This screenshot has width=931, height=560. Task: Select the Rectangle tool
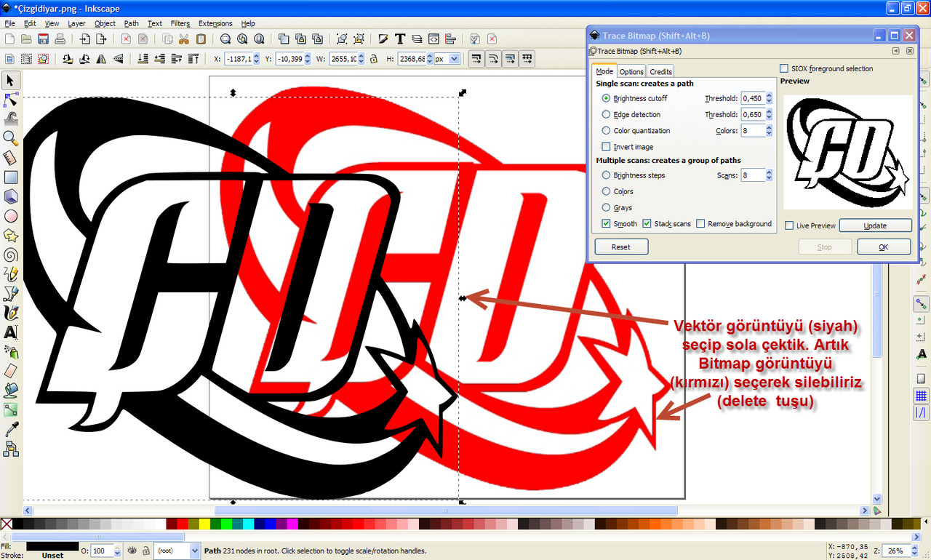click(x=11, y=177)
